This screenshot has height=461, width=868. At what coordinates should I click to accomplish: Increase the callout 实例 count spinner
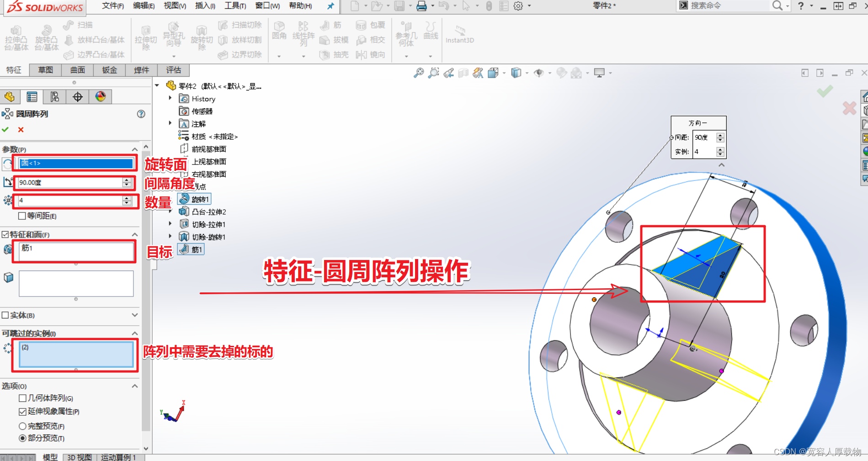[720, 149]
